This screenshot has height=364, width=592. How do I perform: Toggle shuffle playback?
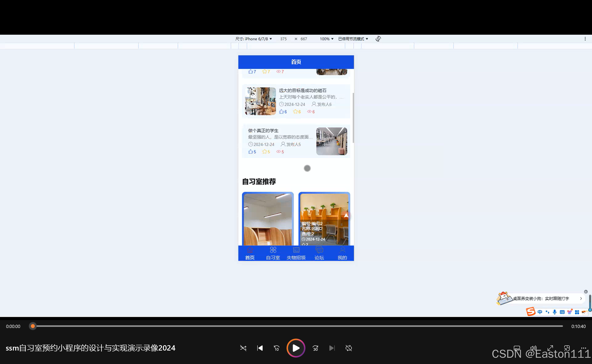pos(243,348)
